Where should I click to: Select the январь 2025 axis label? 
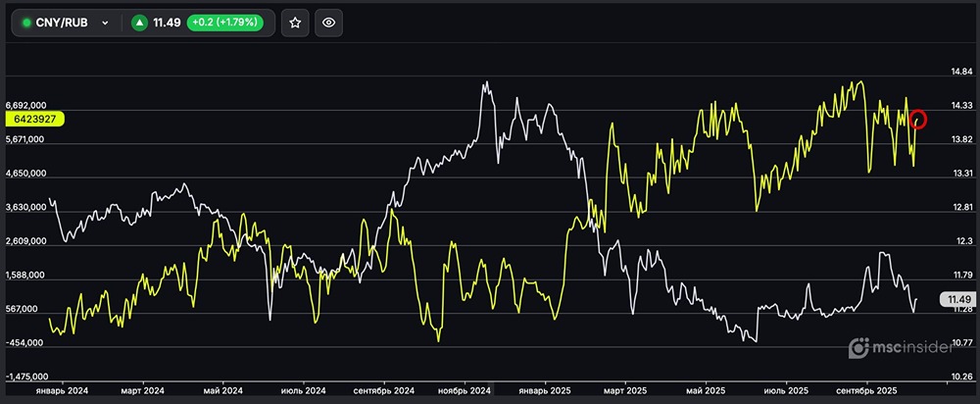[545, 390]
